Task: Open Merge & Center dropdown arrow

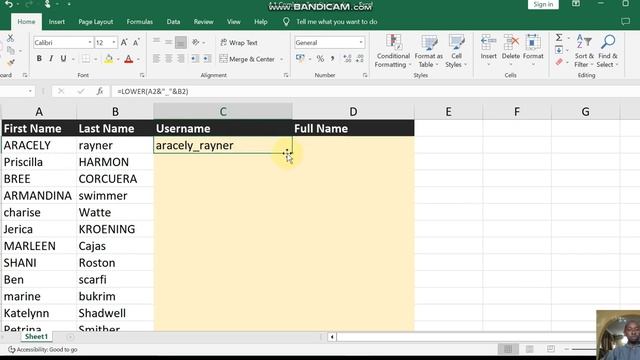Action: click(x=282, y=59)
